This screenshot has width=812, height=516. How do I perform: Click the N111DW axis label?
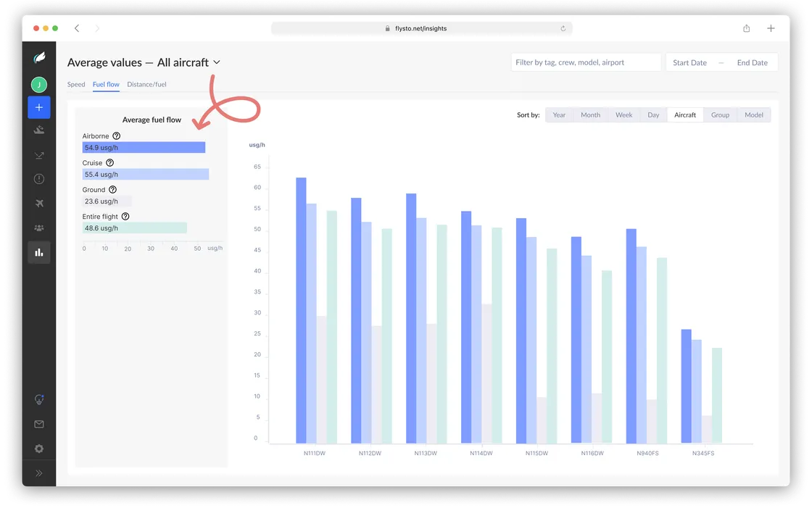tap(315, 454)
